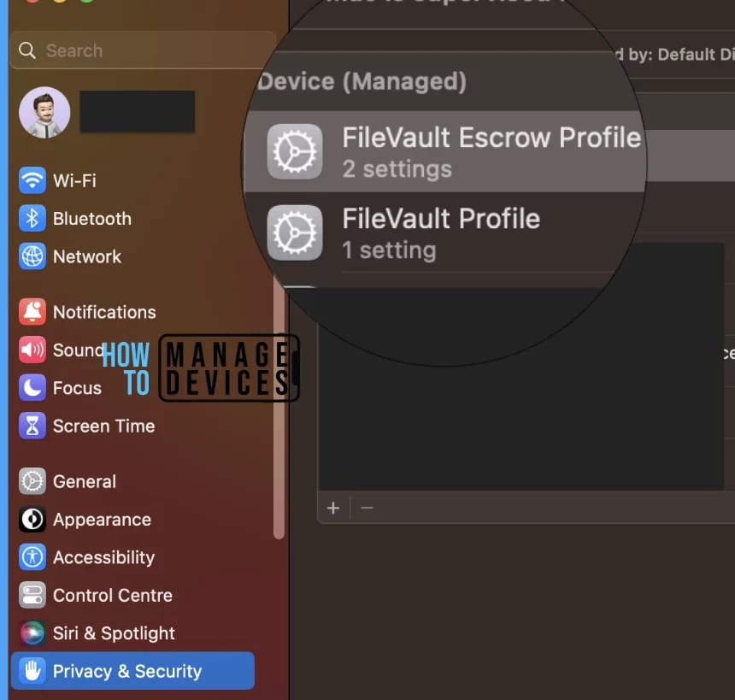Select Wi-Fi in the sidebar
Viewport: 735px width, 700px height.
(132, 180)
